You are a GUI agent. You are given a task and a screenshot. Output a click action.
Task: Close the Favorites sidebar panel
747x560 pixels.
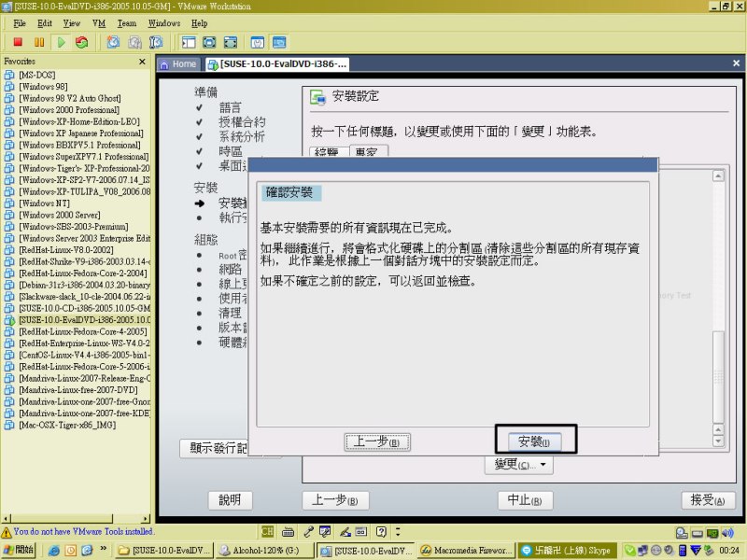tap(142, 62)
